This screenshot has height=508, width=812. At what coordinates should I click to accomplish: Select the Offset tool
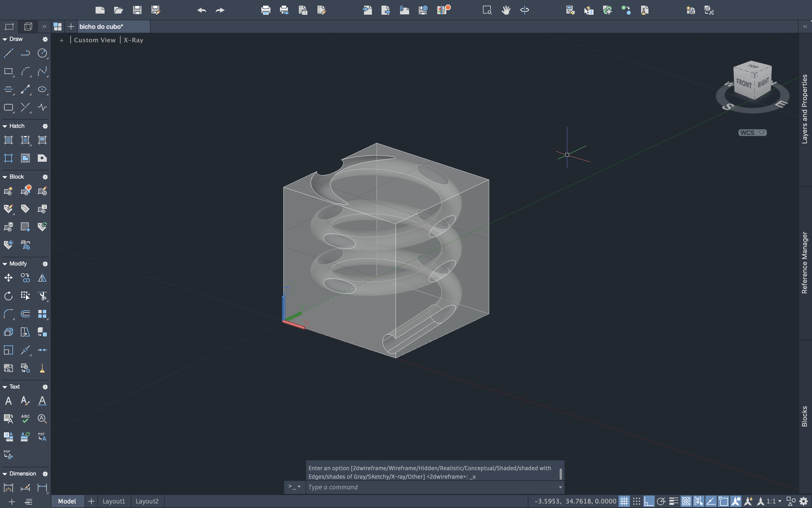click(25, 314)
